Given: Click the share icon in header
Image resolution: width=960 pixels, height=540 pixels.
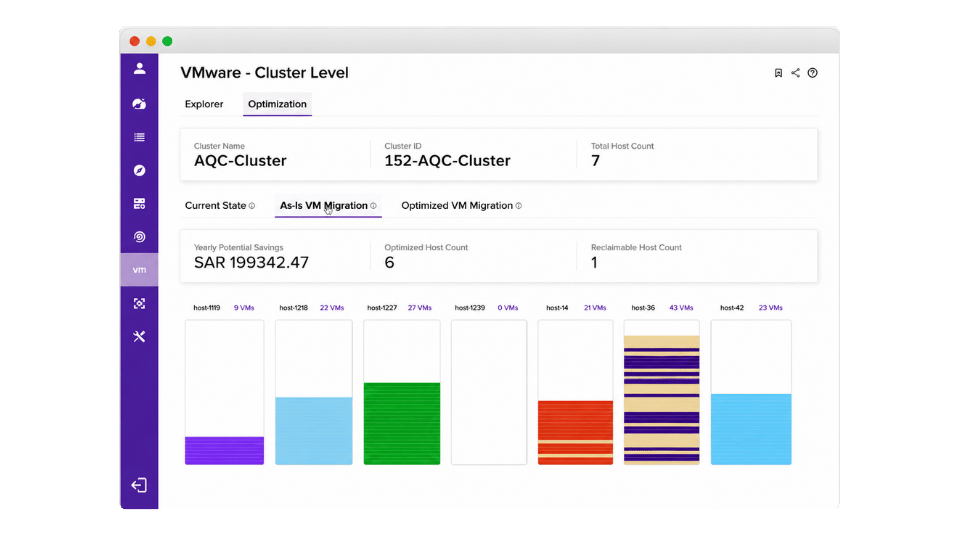Looking at the screenshot, I should coord(795,73).
